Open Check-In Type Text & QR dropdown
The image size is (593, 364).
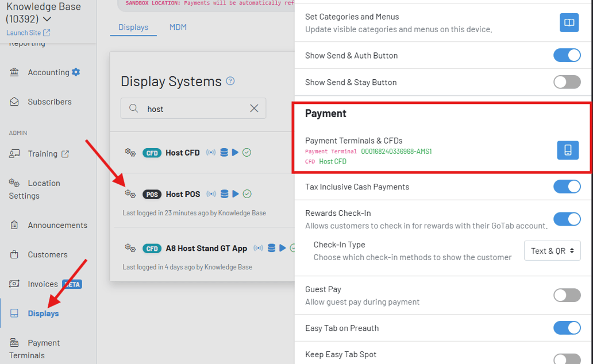552,251
